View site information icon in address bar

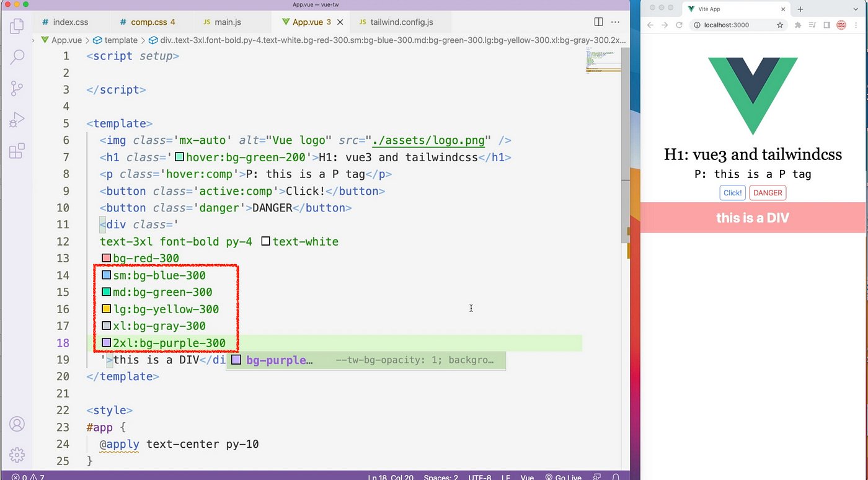[x=697, y=25]
